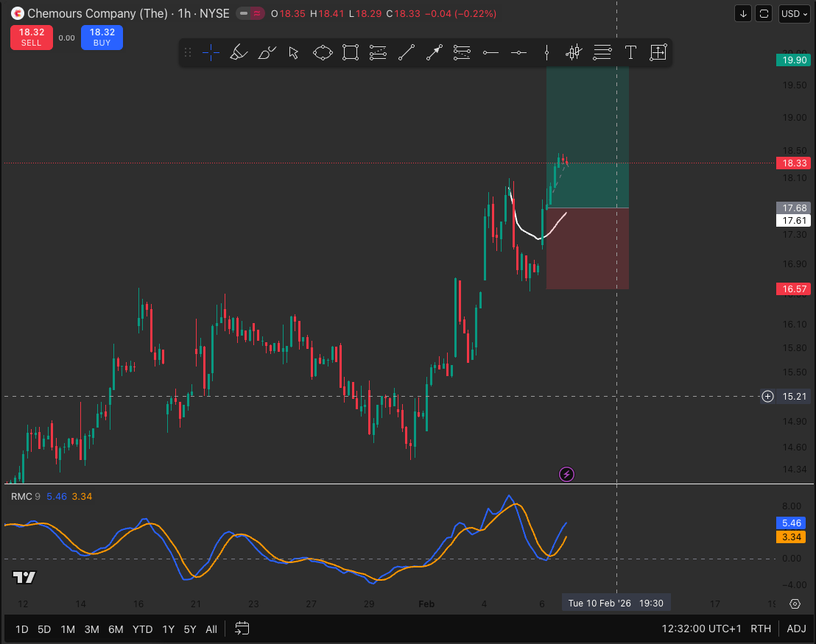Toggle ADJ adjusted data setting

(x=796, y=629)
